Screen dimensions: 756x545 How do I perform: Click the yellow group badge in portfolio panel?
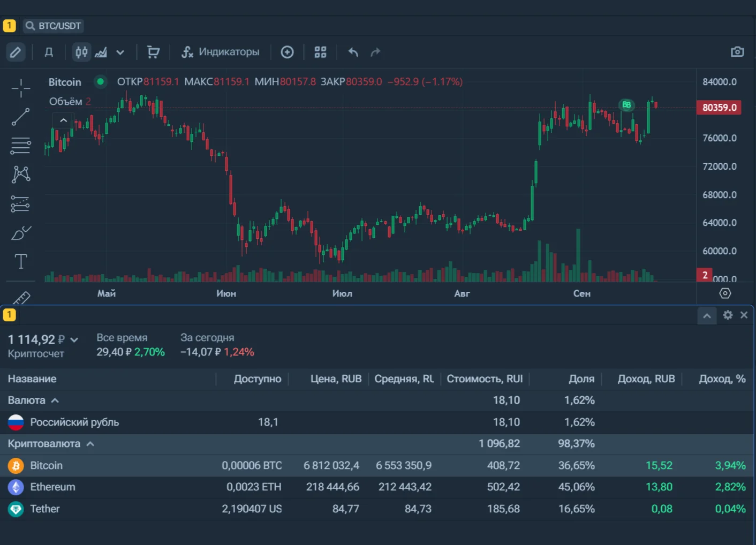tap(9, 315)
